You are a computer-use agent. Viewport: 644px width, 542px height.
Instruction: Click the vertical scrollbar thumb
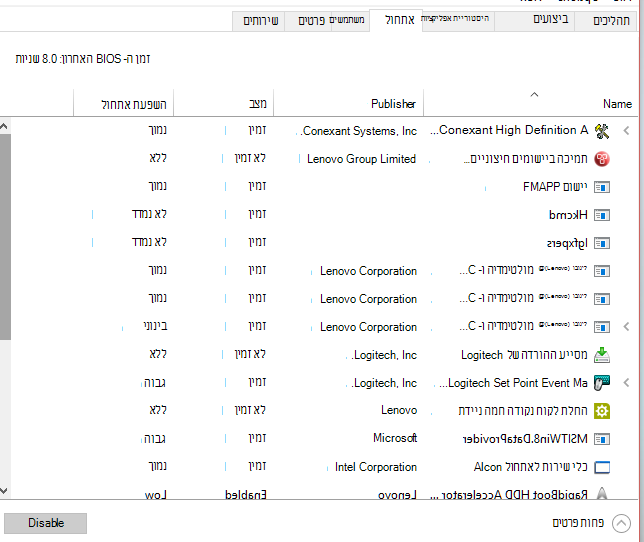click(5, 236)
